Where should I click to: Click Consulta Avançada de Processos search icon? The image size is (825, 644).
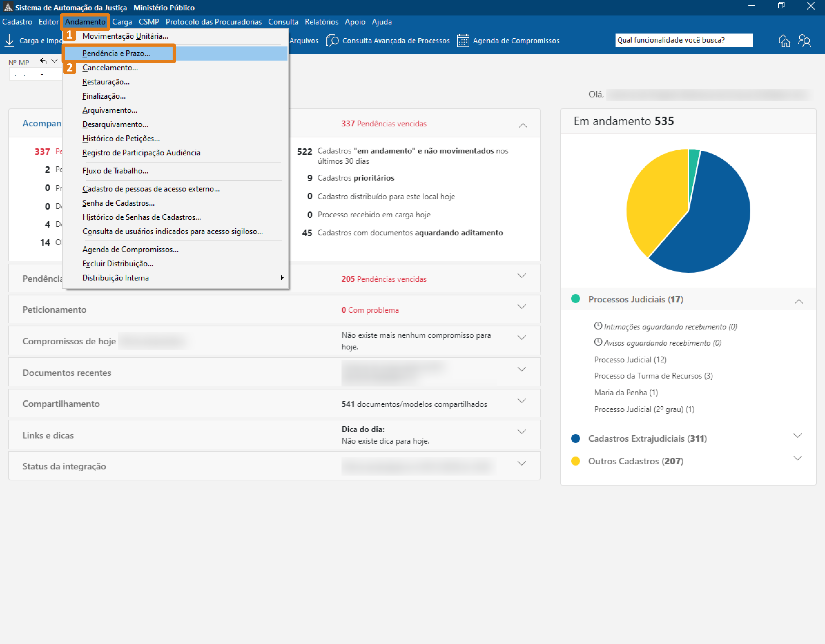pos(332,40)
